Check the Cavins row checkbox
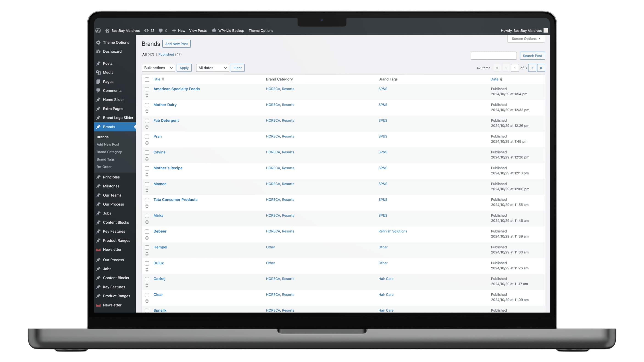This screenshot has height=362, width=644. coord(147,152)
